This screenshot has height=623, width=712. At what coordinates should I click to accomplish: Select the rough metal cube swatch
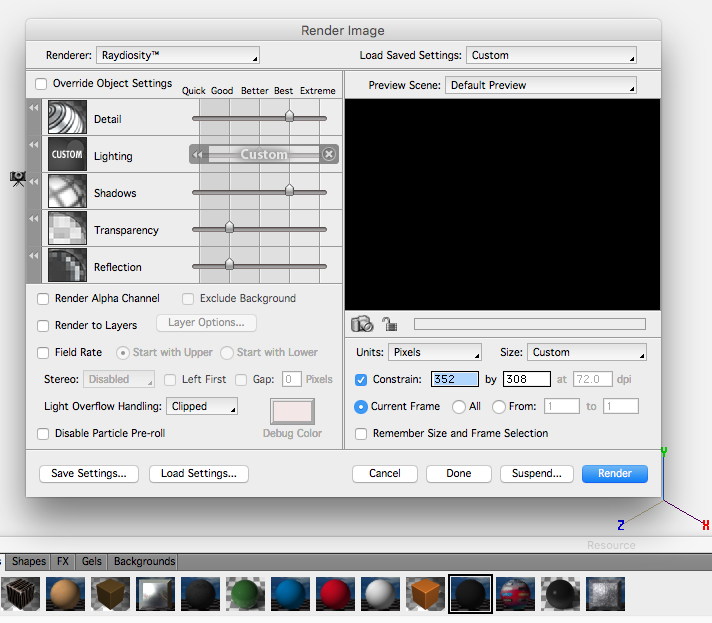pyautogui.click(x=605, y=594)
